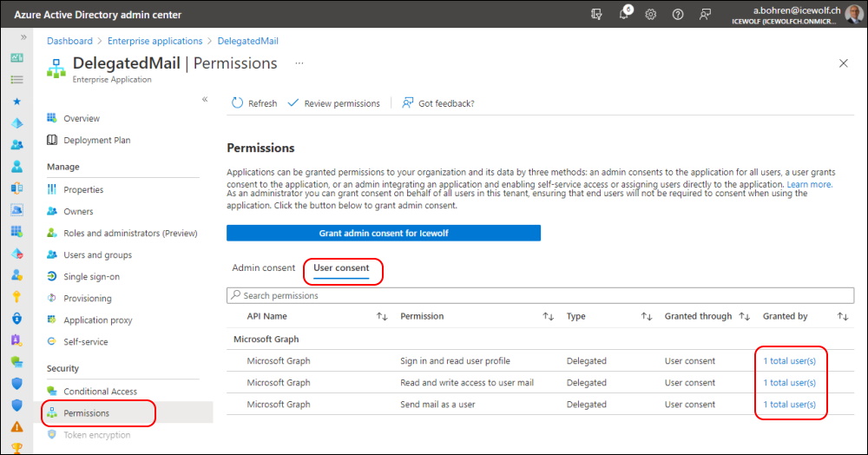Switch to the Admin consent tab
The height and width of the screenshot is (455, 868).
pyautogui.click(x=264, y=268)
